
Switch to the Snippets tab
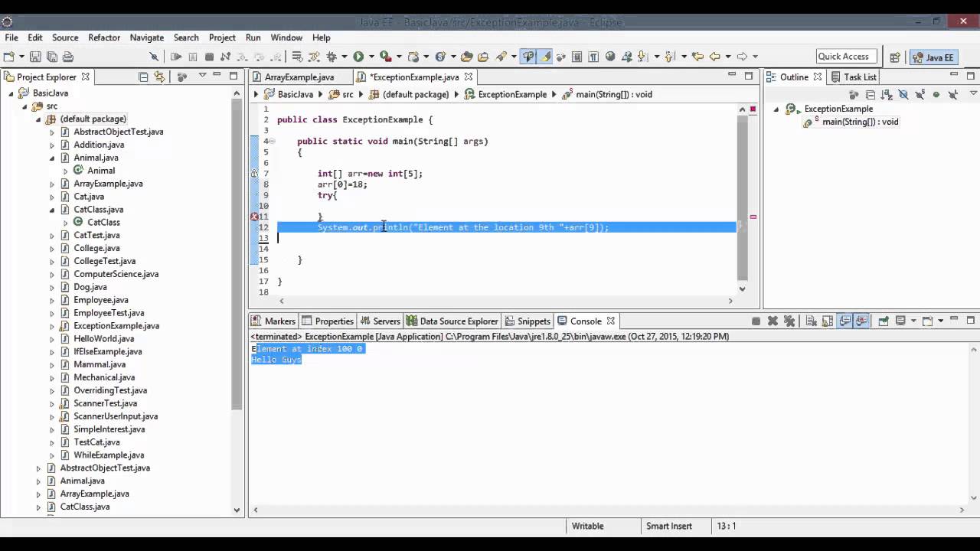(x=528, y=321)
